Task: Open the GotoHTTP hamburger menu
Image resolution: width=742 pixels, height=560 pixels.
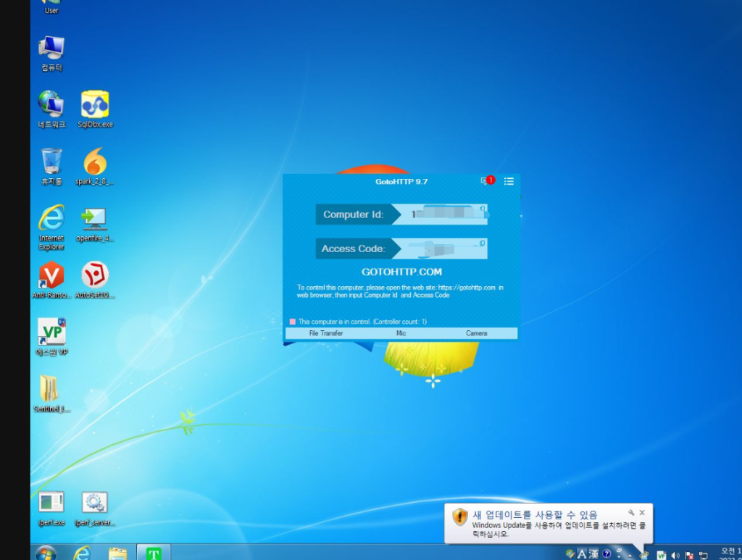Action: click(x=509, y=181)
